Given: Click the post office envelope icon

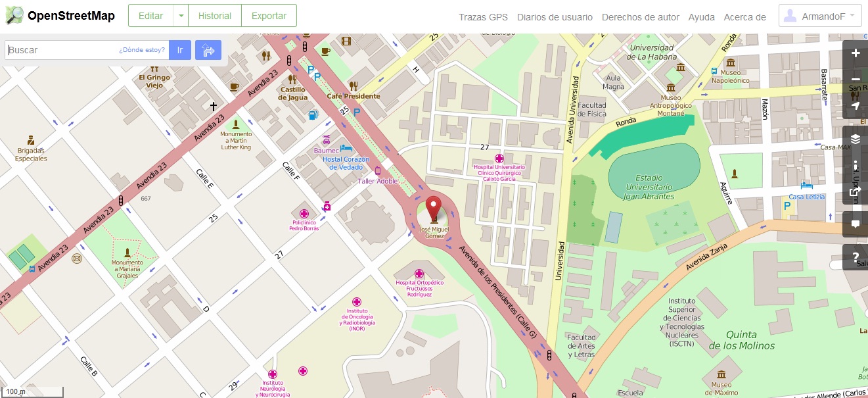Looking at the screenshot, I should (x=77, y=259).
